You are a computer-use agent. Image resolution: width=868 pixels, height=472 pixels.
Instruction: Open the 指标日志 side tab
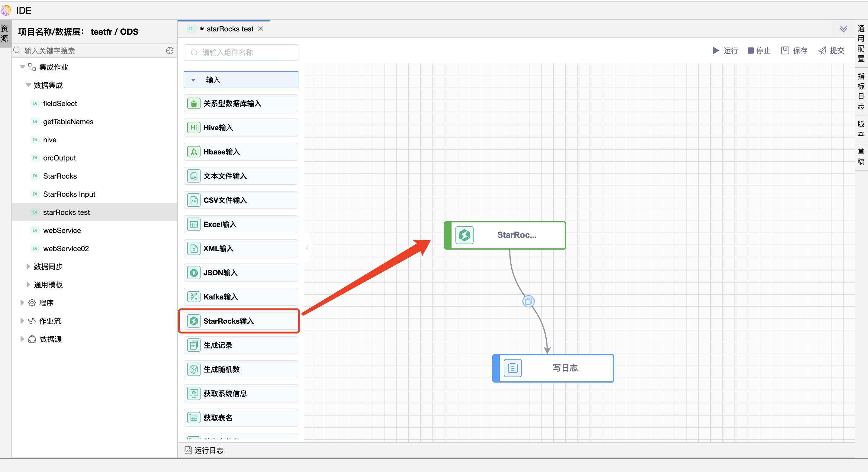click(x=861, y=91)
